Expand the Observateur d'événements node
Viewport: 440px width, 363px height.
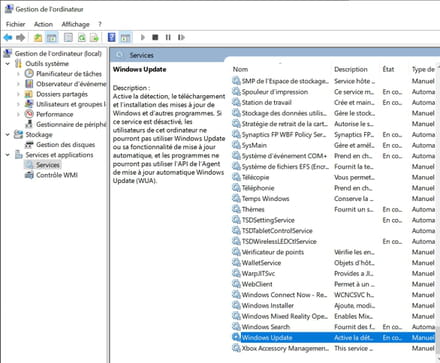pyautogui.click(x=18, y=84)
